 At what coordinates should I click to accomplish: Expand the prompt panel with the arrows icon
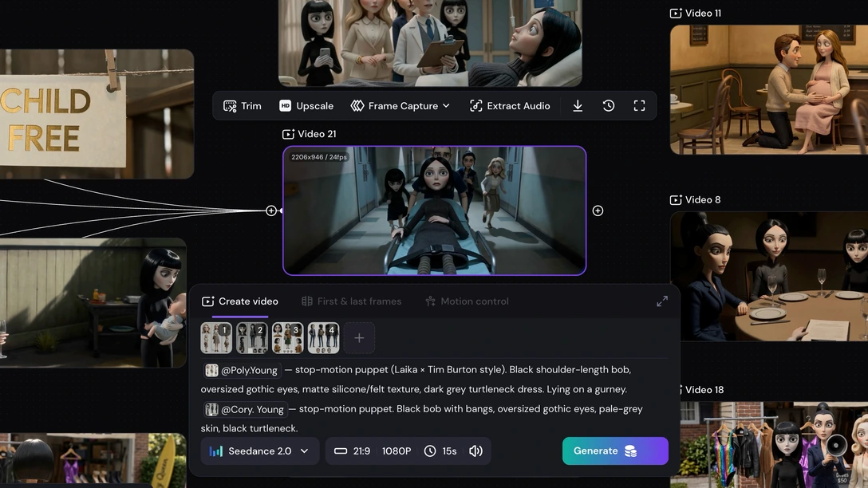tap(662, 301)
